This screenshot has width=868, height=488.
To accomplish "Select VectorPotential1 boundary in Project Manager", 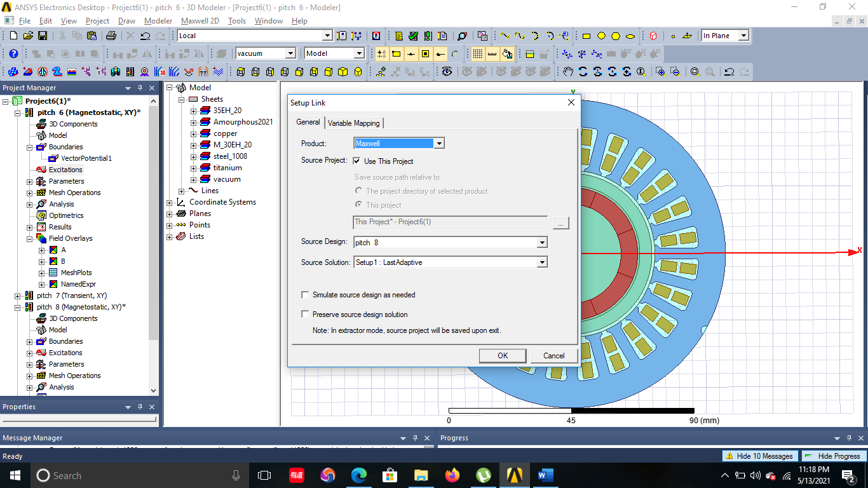I will (86, 158).
